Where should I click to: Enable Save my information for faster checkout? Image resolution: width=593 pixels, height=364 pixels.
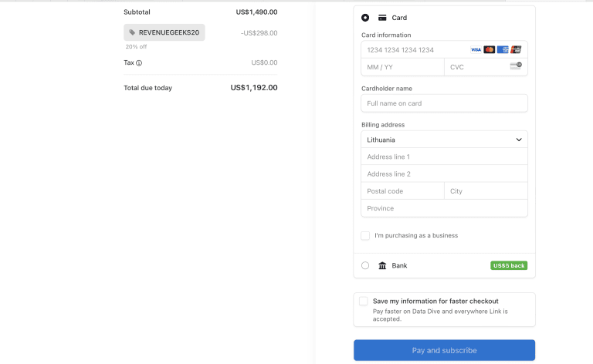[363, 301]
